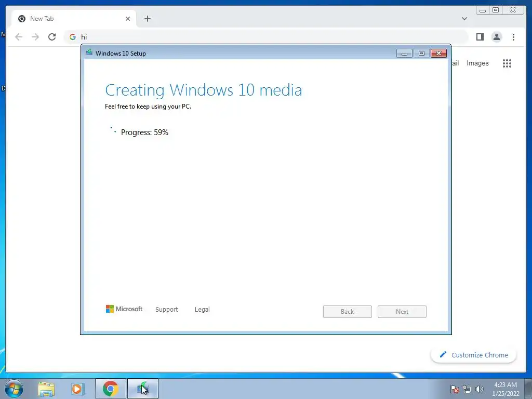The height and width of the screenshot is (399, 532).
Task: Click the Chrome address bar containing 'hi'
Action: 266,37
